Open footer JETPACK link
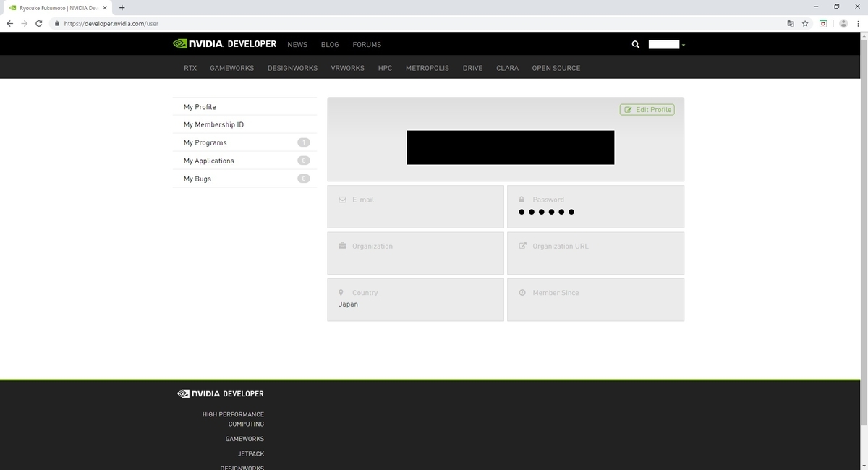Screen dimensions: 868x470 point(251,454)
